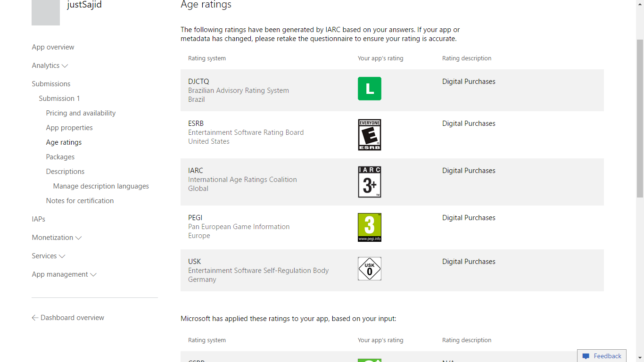644x362 pixels.
Task: Click the first table's Rating system header
Action: (207, 58)
